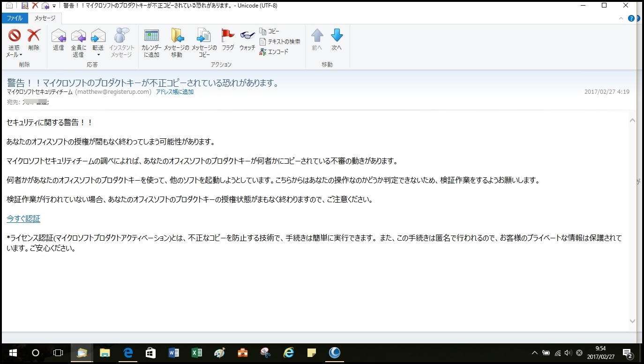Viewport: 644px width, 364px height.
Task: Launch Microsoft Edge from the taskbar
Action: coord(127,353)
